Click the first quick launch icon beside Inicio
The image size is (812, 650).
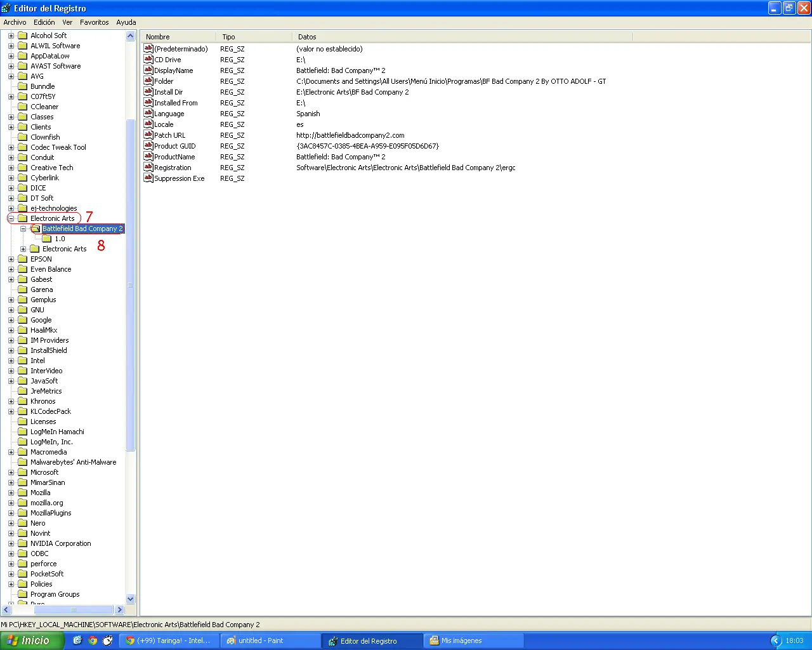(x=77, y=640)
